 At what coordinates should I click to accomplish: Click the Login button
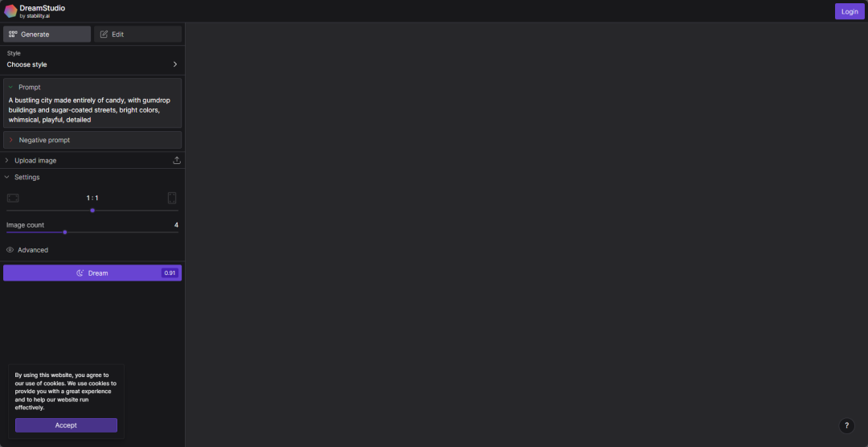pos(850,11)
